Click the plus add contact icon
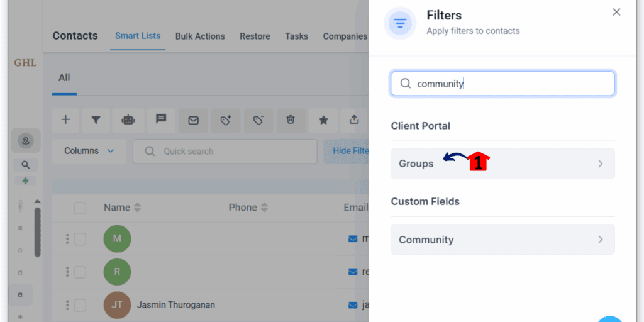The height and width of the screenshot is (322, 644). pos(65,120)
